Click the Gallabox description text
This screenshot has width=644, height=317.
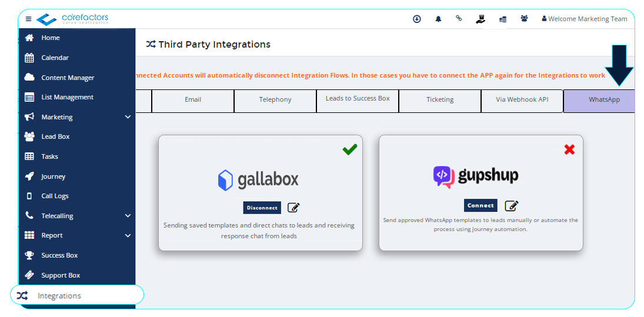[259, 231]
